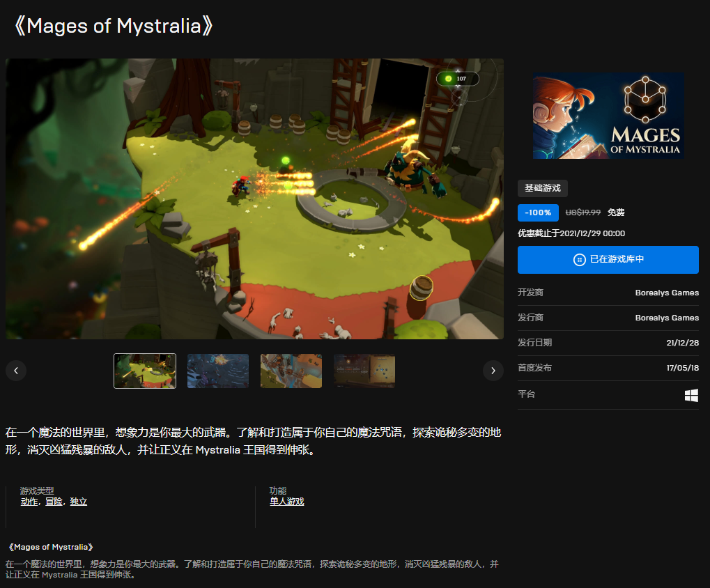The width and height of the screenshot is (710, 588).
Task: Click the Mages of Mystralia logo artwork
Action: (x=608, y=116)
